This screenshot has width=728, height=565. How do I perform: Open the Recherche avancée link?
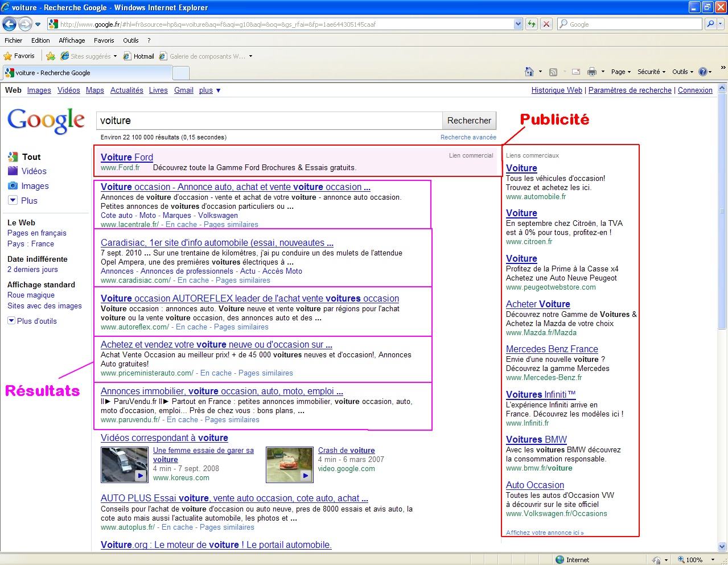click(468, 137)
